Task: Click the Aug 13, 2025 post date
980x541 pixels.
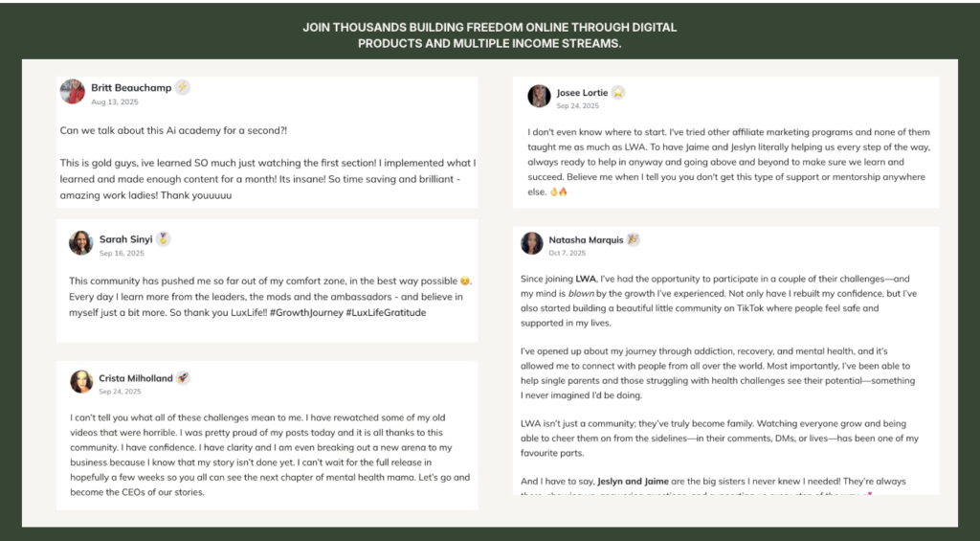Action: coord(115,101)
